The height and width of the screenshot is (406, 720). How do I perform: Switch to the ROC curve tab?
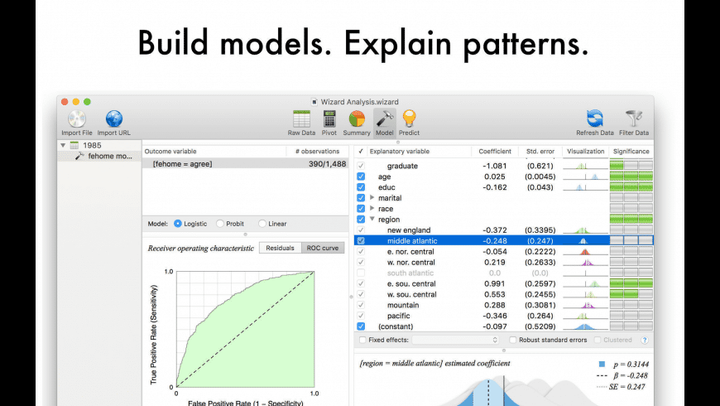(323, 248)
